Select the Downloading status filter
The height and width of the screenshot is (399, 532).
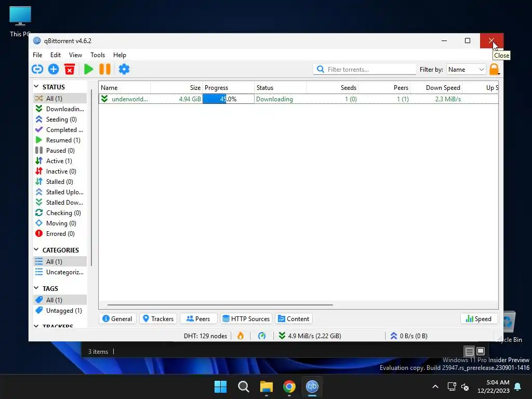click(60, 109)
